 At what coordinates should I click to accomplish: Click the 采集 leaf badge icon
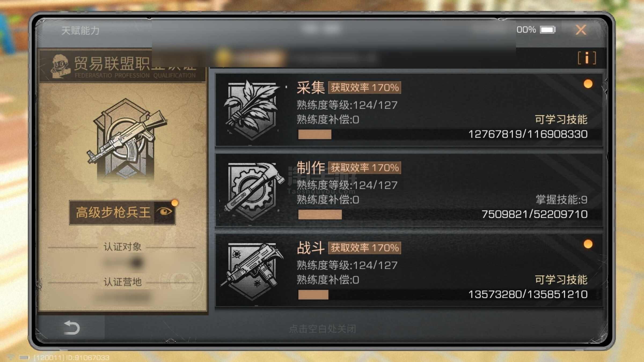click(252, 110)
